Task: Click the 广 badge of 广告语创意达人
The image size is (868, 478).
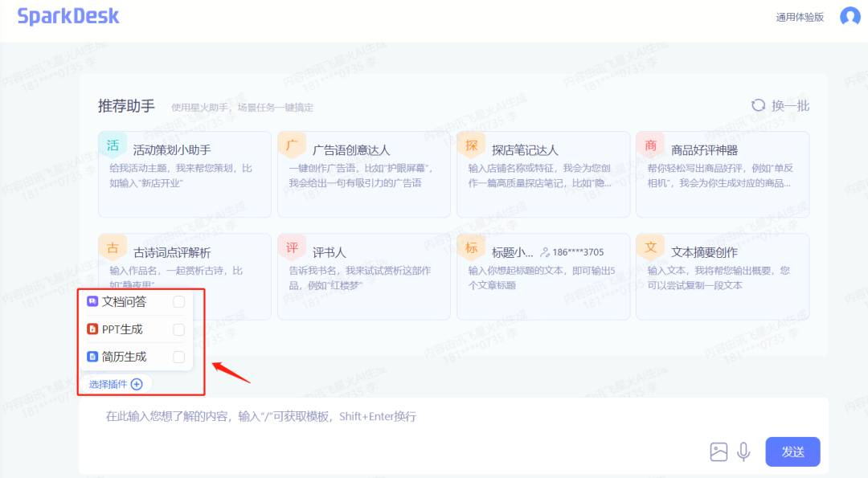Action: [x=292, y=145]
